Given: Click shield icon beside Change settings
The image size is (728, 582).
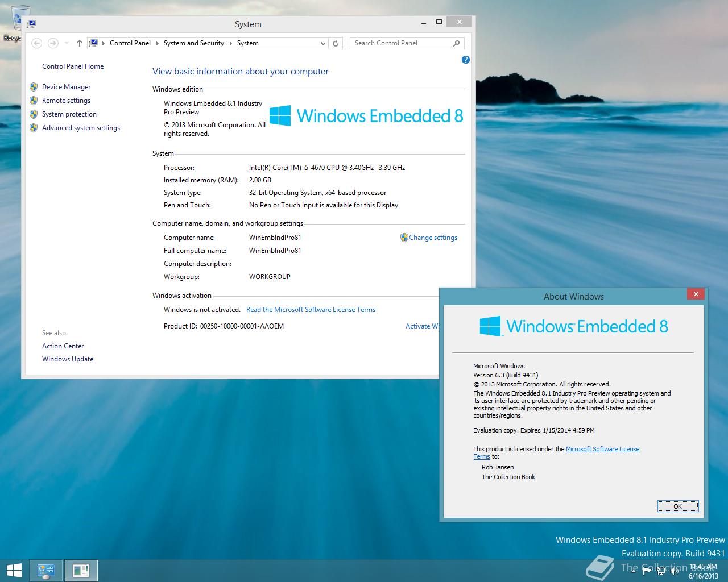Looking at the screenshot, I should coord(404,238).
